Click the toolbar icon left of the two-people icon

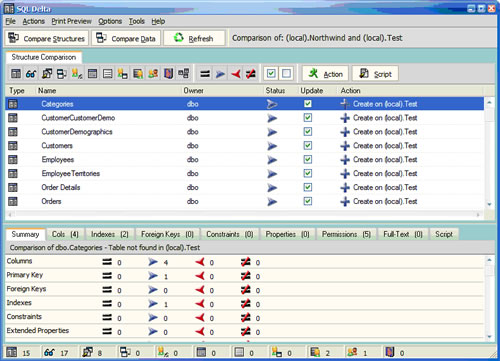click(x=138, y=74)
